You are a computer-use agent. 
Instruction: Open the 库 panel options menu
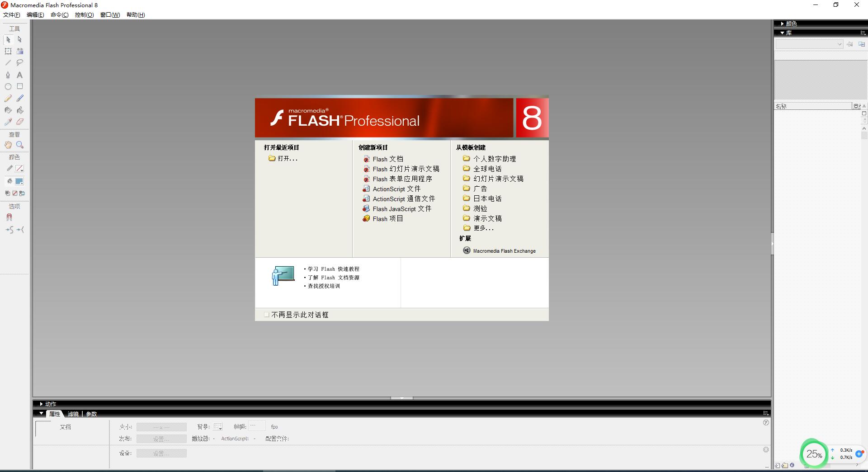863,33
